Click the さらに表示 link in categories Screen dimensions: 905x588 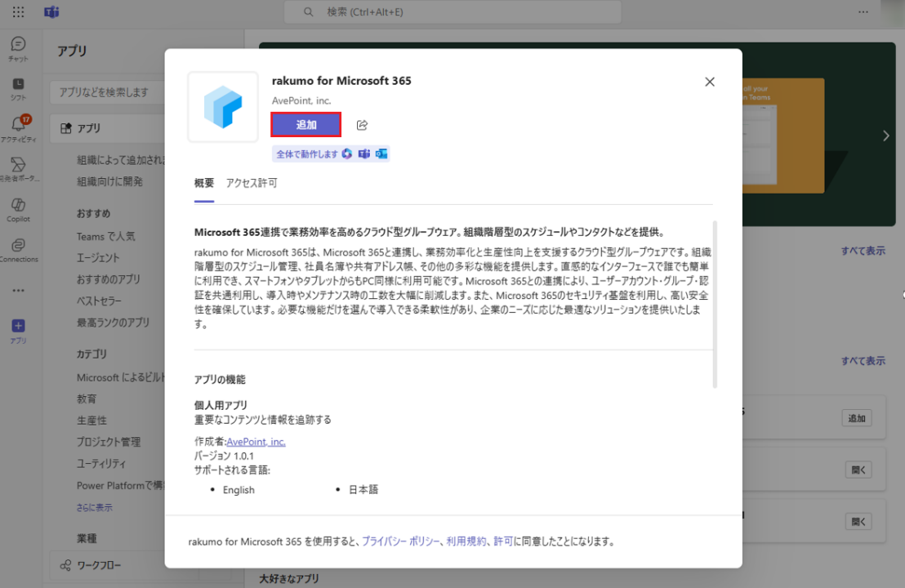pyautogui.click(x=95, y=507)
